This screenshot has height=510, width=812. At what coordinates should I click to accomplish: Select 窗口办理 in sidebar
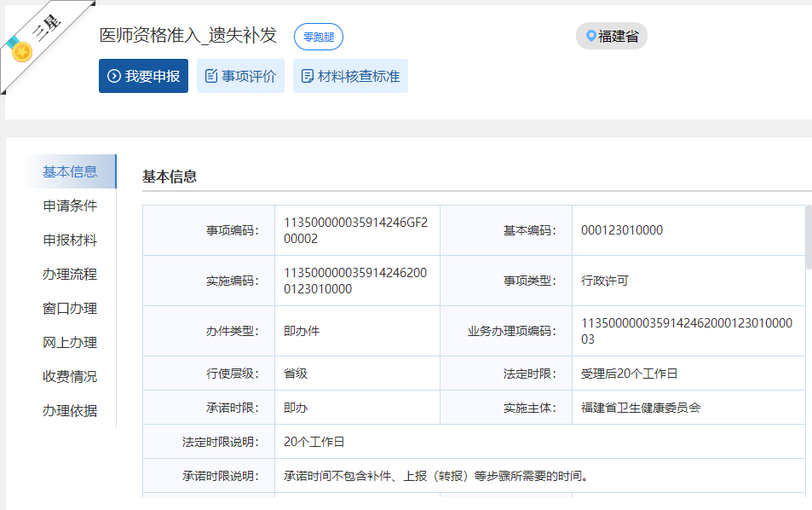(x=70, y=308)
